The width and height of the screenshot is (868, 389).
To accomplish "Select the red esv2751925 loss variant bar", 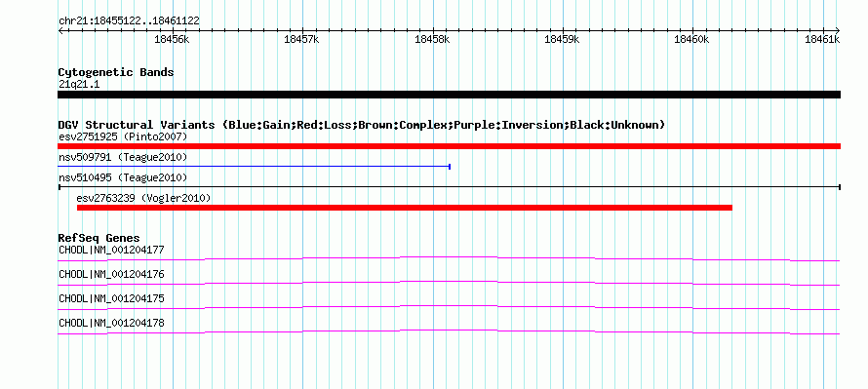I will 449,146.
